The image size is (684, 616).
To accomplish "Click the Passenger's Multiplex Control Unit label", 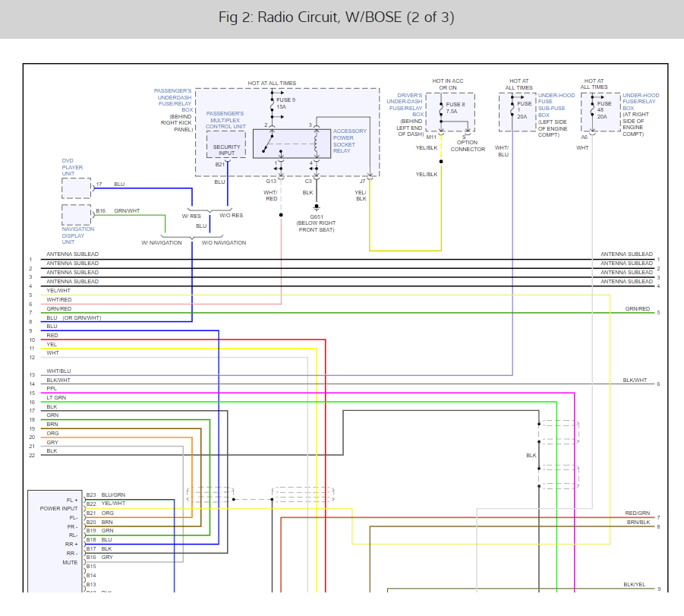I will (225, 119).
